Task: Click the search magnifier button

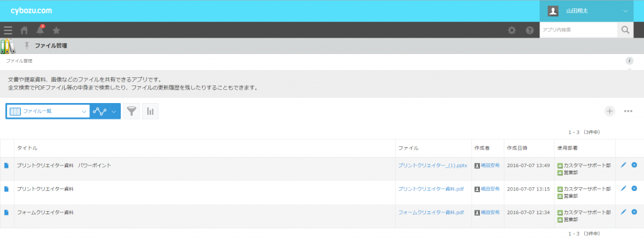Action: point(626,30)
